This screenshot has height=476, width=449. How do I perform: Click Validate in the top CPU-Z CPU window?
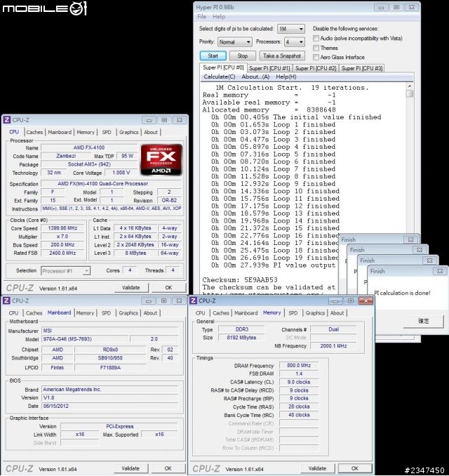[x=131, y=287]
